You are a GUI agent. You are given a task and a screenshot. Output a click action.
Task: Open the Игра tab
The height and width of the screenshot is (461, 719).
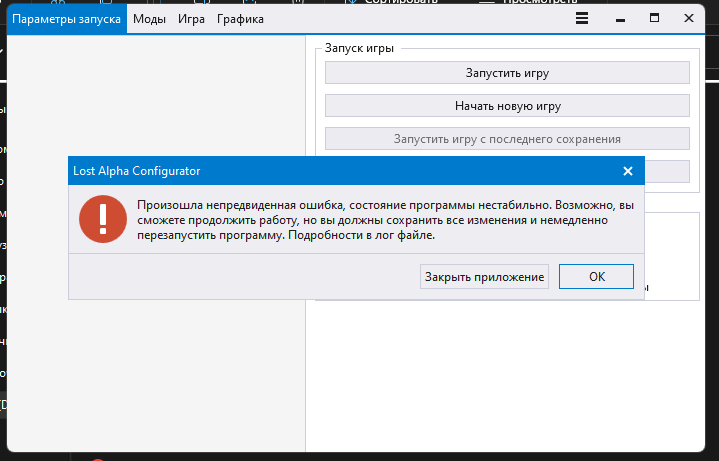tap(191, 19)
